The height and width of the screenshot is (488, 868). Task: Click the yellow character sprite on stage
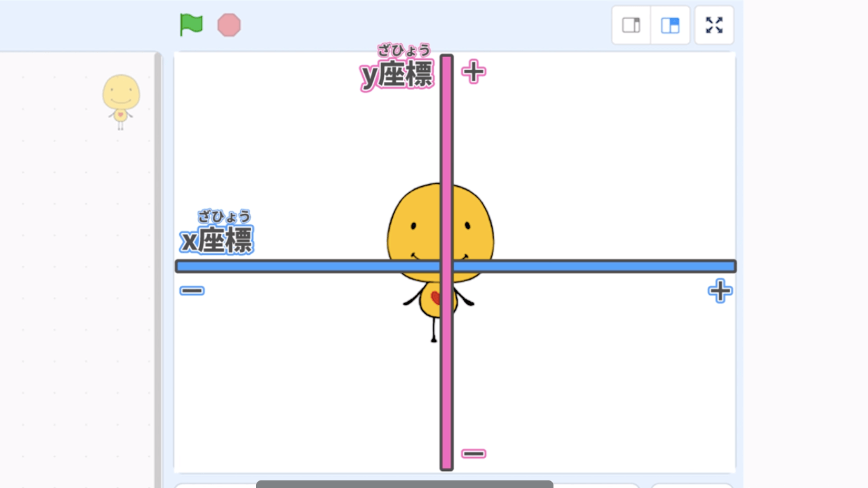440,262
